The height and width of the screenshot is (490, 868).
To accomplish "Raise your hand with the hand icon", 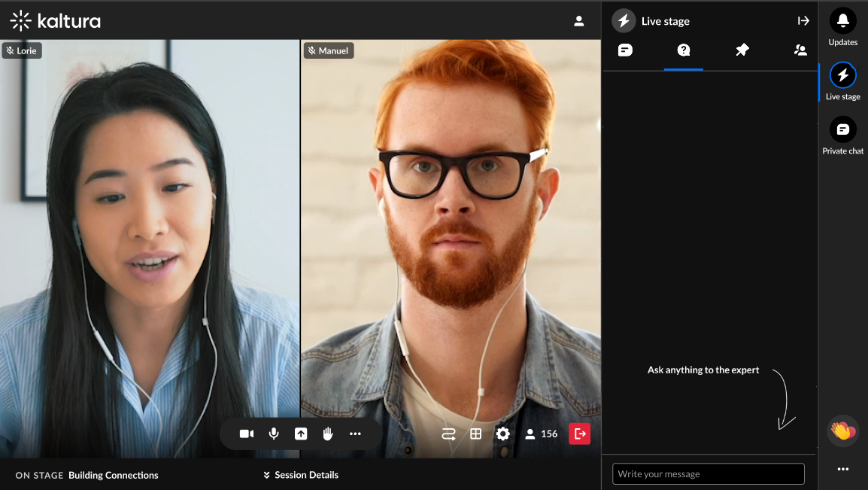I will (328, 434).
